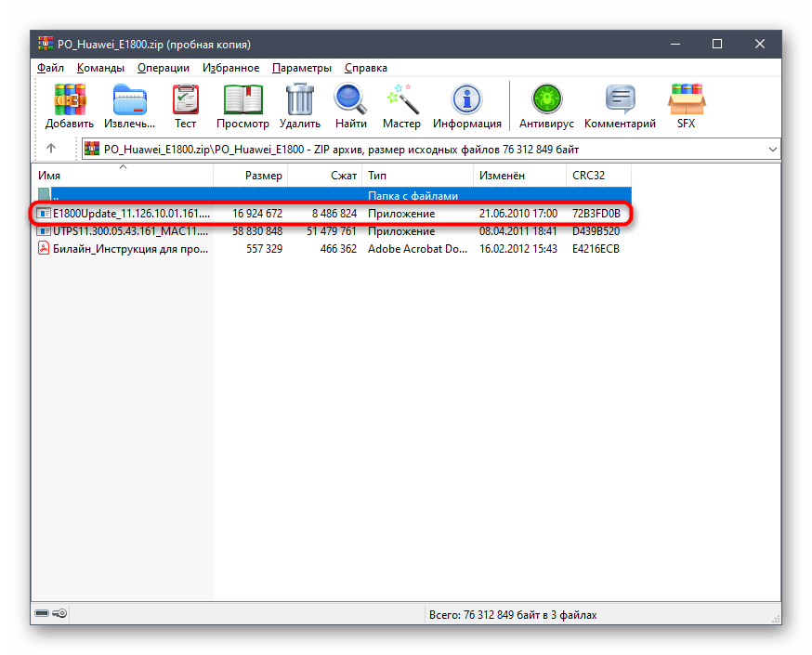Viewport: 812px width, 655px height.
Task: Open the Просмотр (View) book icon
Action: 242,99
